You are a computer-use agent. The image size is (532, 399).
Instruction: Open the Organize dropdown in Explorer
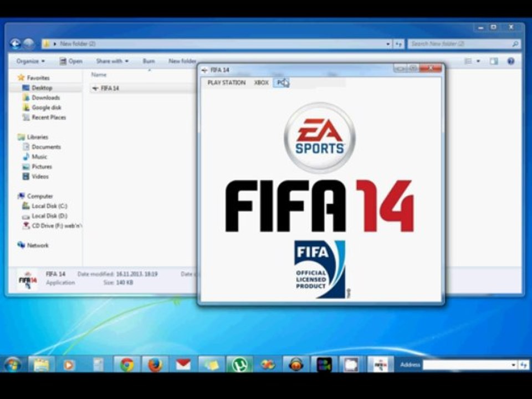point(30,61)
